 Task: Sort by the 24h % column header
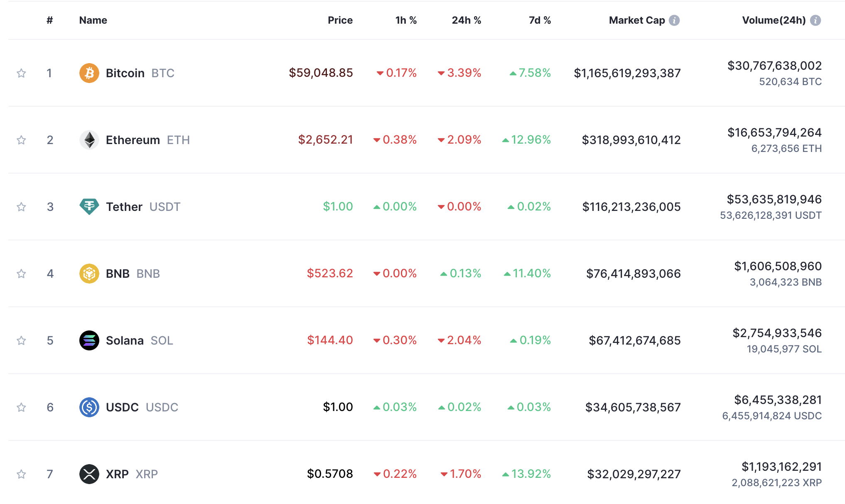[467, 20]
